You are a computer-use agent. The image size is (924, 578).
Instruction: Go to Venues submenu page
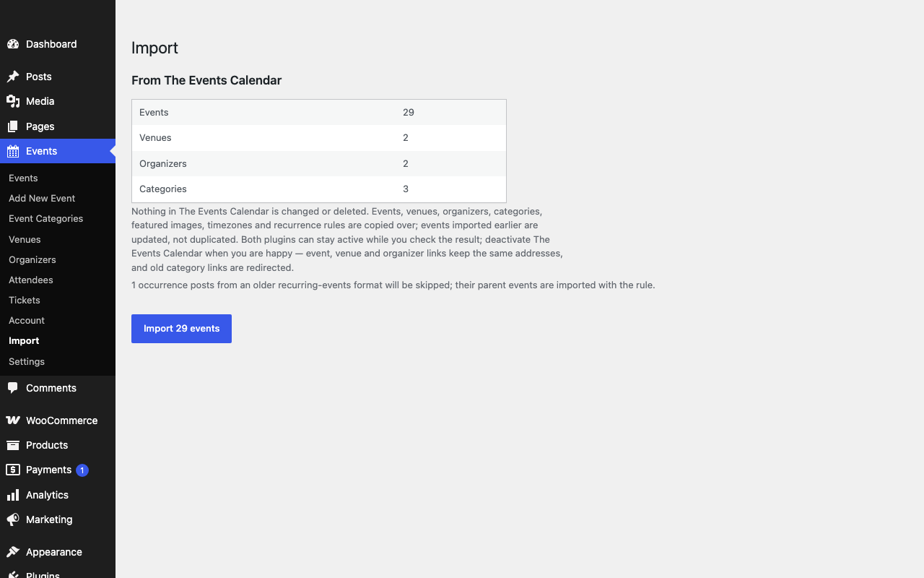coord(25,239)
